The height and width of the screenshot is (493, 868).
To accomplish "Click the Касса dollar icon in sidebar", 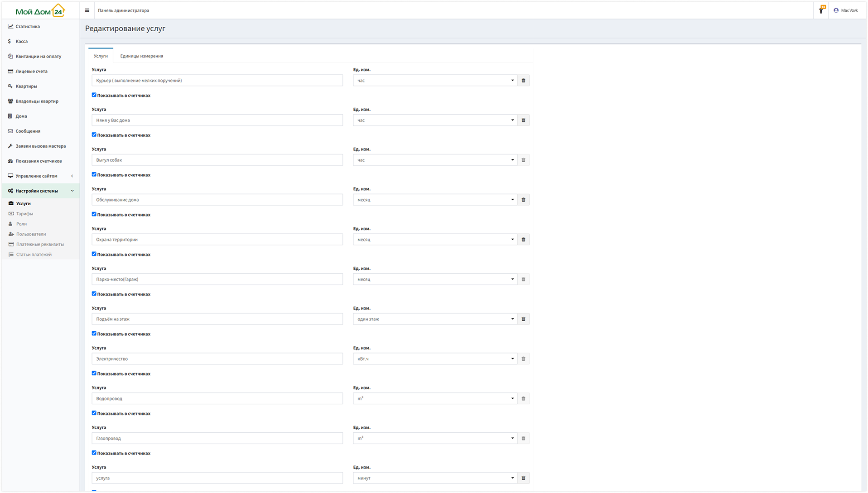I will pyautogui.click(x=10, y=41).
